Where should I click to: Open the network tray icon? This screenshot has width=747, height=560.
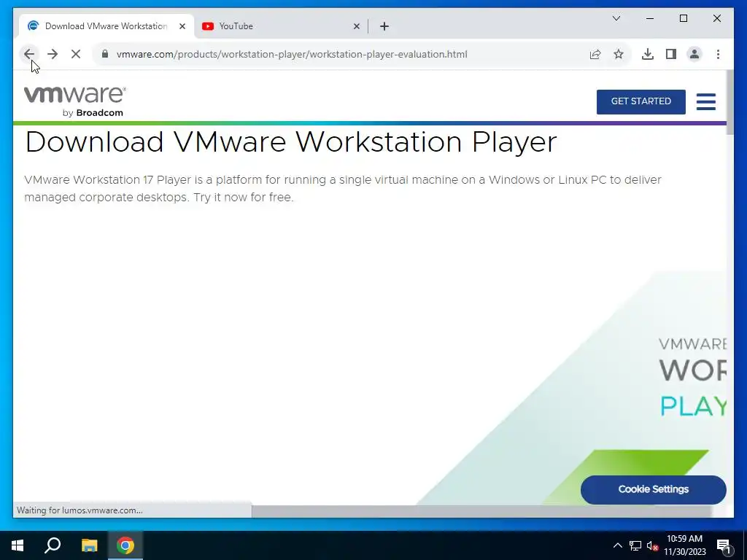(x=635, y=545)
